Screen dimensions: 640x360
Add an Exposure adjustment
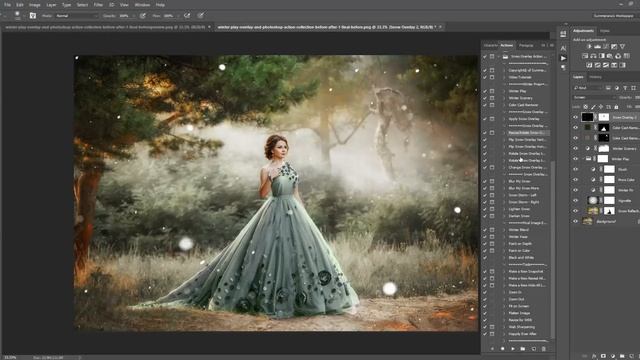click(x=614, y=47)
